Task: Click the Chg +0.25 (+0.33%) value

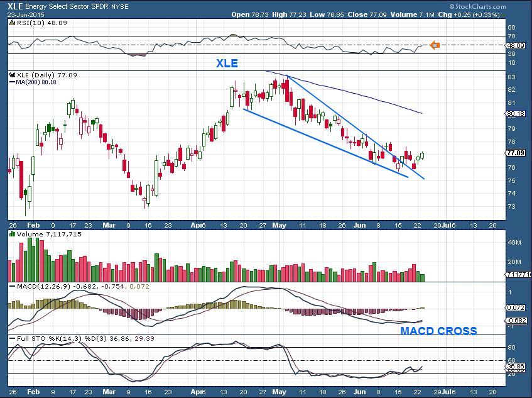Action: pos(469,14)
